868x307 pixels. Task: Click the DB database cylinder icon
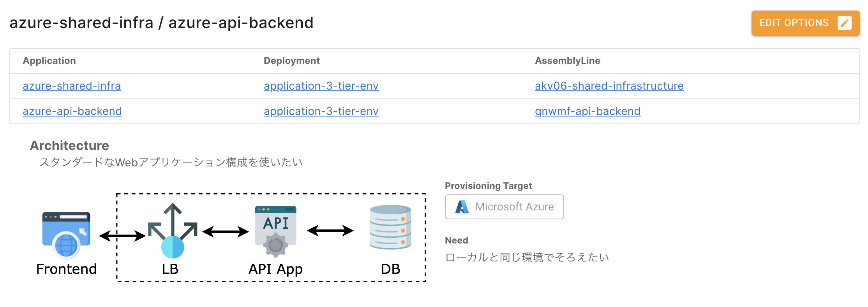tap(390, 227)
